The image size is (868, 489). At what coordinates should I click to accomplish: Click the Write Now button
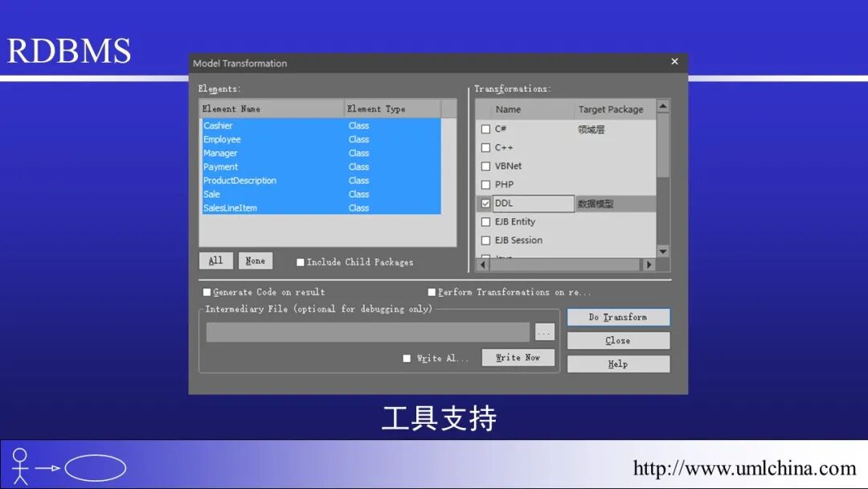click(x=518, y=356)
